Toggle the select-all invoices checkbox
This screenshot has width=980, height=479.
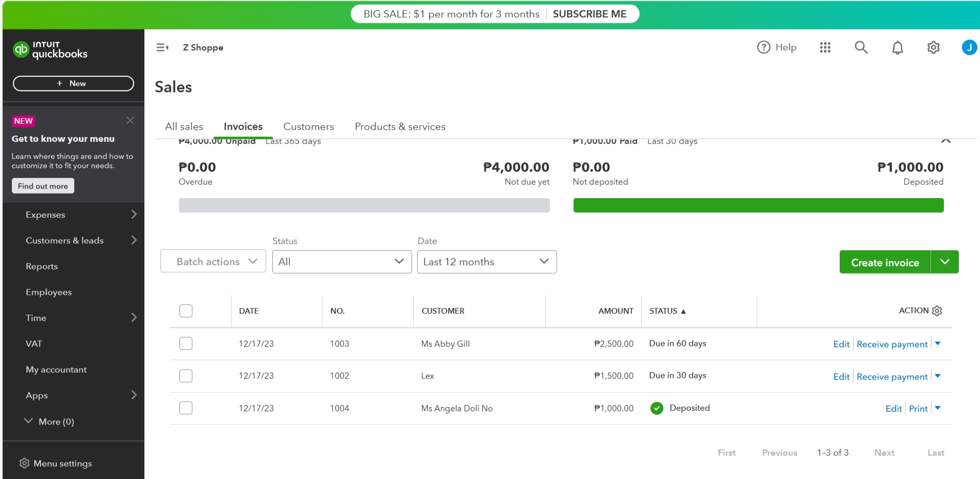tap(186, 311)
